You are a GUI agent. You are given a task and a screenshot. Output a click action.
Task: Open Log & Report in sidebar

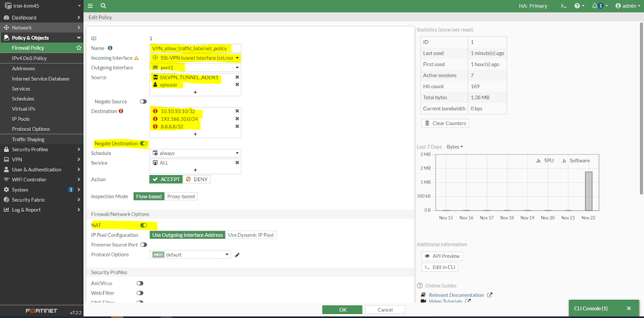coord(42,210)
